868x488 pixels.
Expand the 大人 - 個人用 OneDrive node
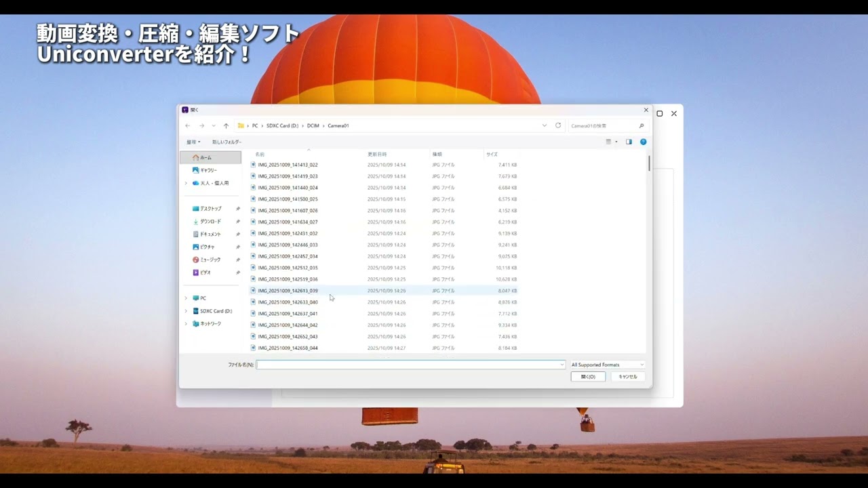(x=186, y=183)
